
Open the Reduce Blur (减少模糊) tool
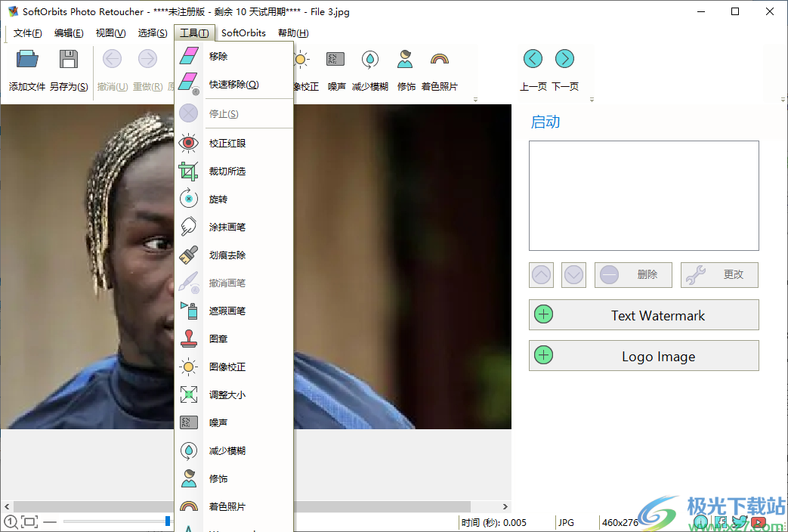(369, 68)
